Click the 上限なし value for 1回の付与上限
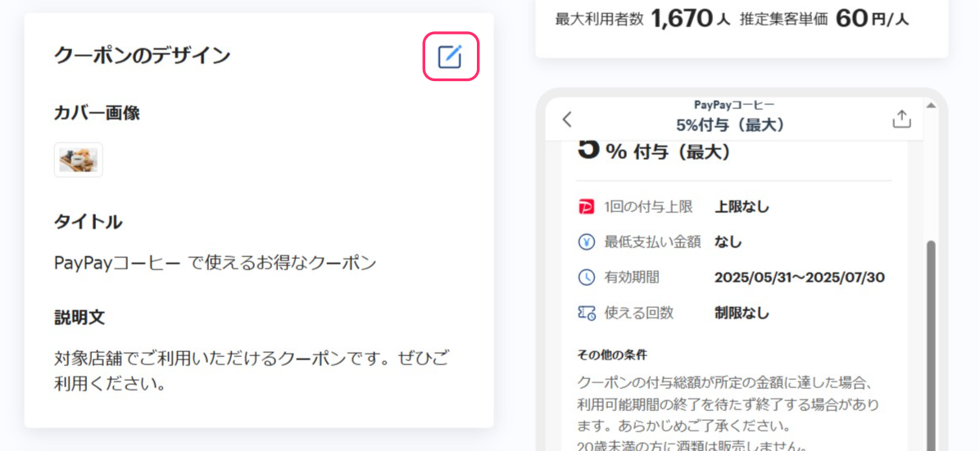Image resolution: width=980 pixels, height=451 pixels. [x=742, y=207]
